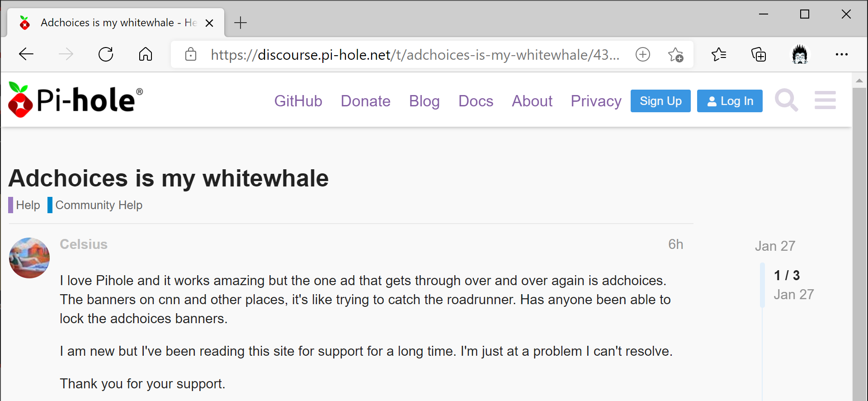
Task: Click the Pi-hole logo
Action: tap(75, 100)
